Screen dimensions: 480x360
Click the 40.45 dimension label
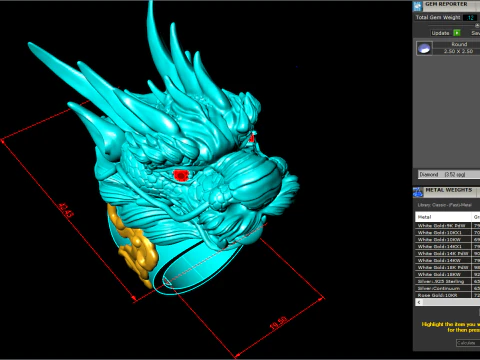click(x=65, y=210)
